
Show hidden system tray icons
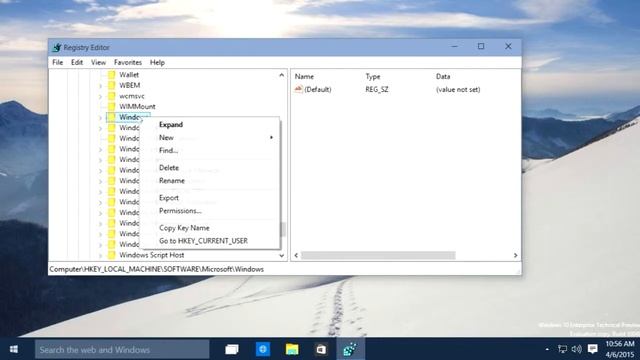[547, 349]
